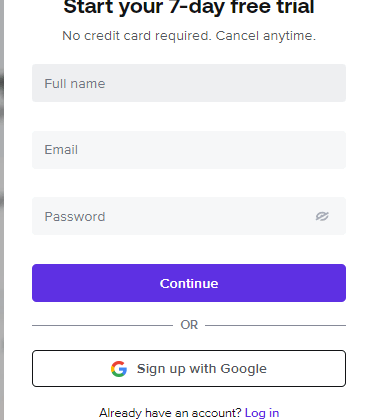This screenshot has height=420, width=369.
Task: Click the Email placeholder text
Action: point(61,150)
